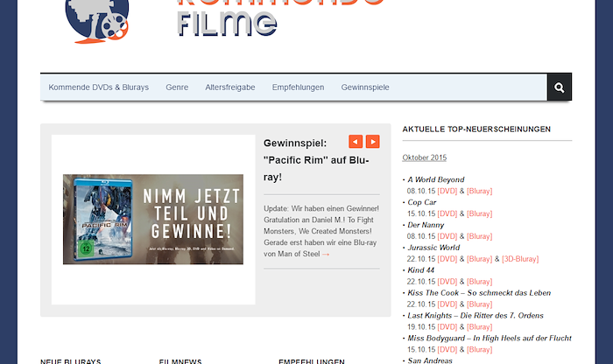Viewport: 613px width, 364px height.
Task: Open the Jurassic World title
Action: pos(433,248)
